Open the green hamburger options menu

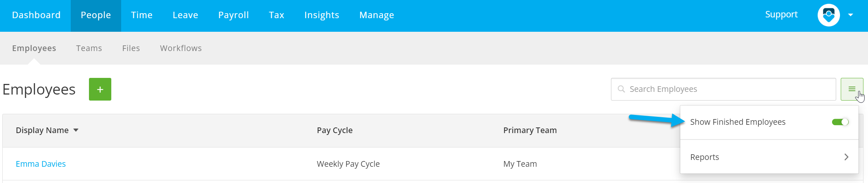coord(852,89)
